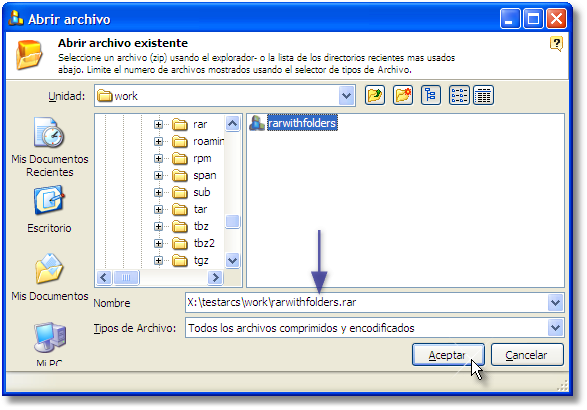Screen dimensions: 587x410
Task: Open the Tipos de Archivo dropdown
Action: (555, 328)
